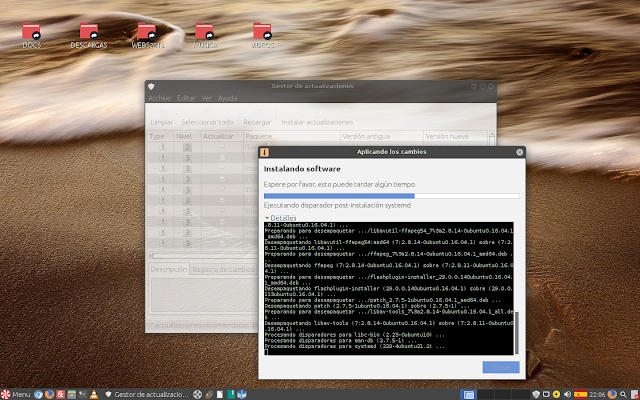Sort by the Nivel column header
Image resolution: width=640 pixels, height=400 pixels.
(187, 136)
